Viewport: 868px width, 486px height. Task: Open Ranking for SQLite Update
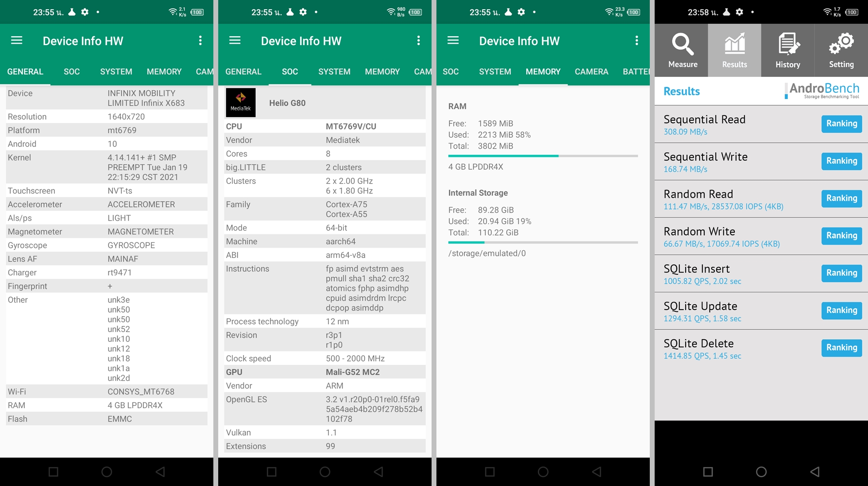coord(841,310)
